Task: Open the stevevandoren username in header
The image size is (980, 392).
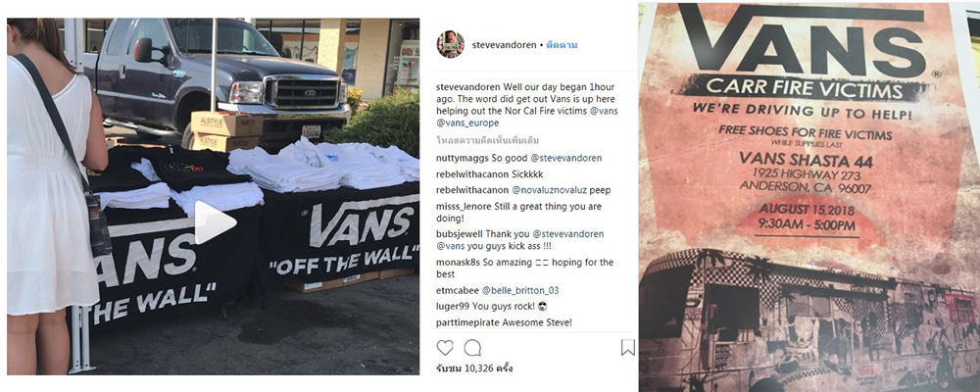Action: click(504, 45)
